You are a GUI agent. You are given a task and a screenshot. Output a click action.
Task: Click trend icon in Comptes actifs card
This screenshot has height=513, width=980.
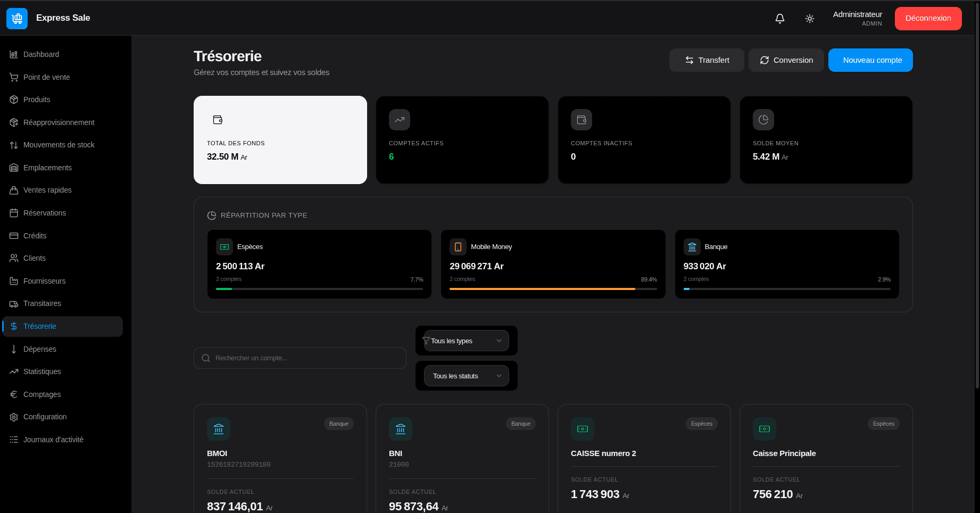click(400, 120)
